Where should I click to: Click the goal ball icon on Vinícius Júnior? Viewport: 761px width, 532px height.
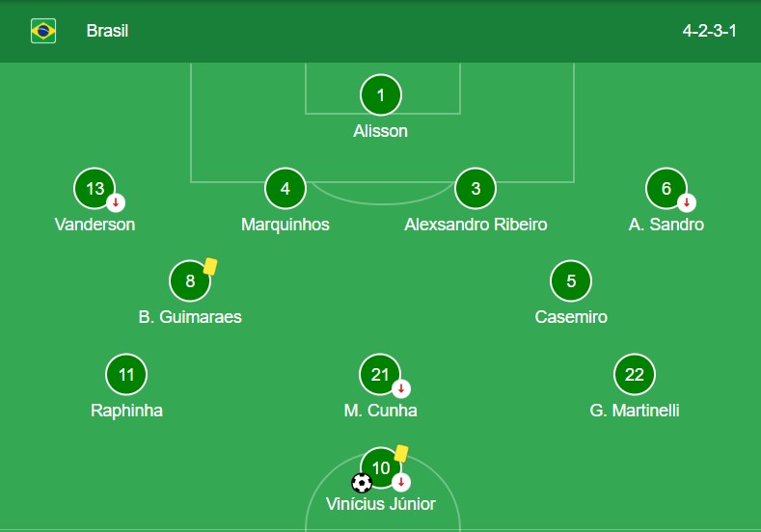click(x=362, y=483)
